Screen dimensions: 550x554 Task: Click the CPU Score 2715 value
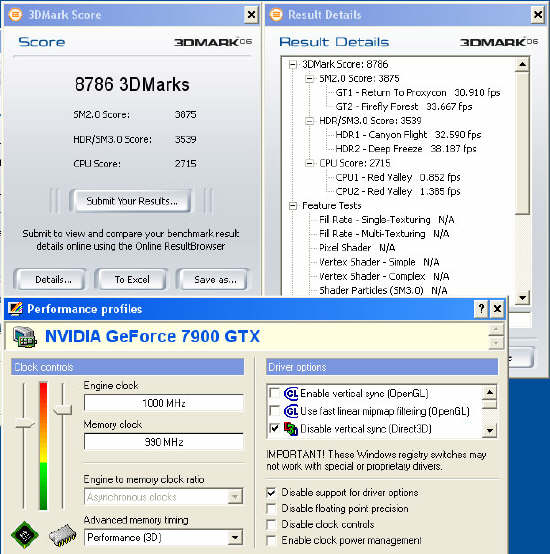(x=185, y=164)
